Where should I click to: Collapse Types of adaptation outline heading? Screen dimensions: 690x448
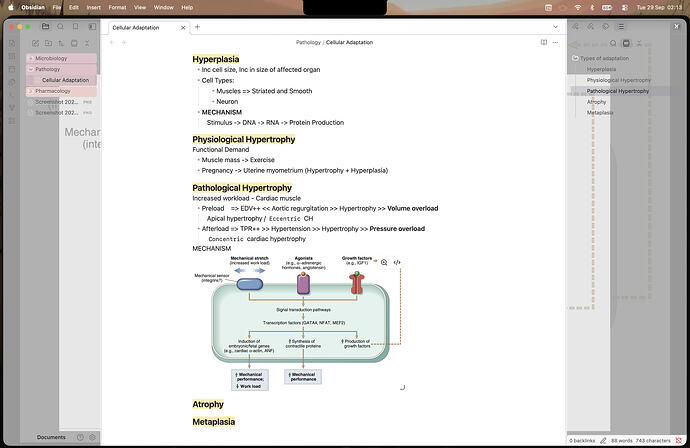575,58
